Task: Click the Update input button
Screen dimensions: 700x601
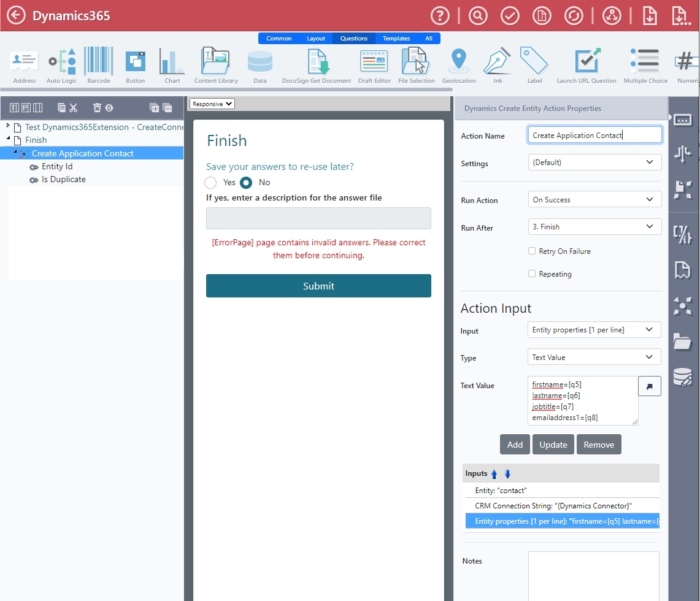Action: [x=553, y=445]
